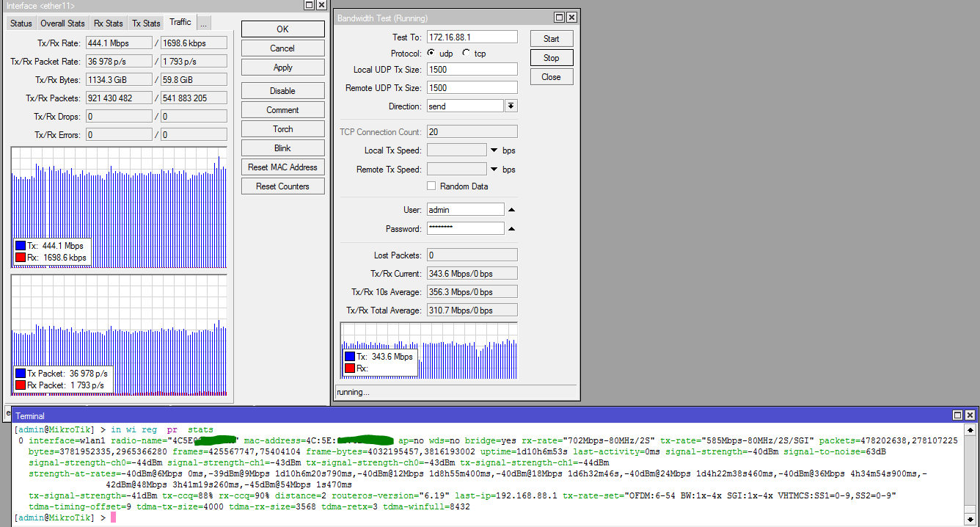Image resolution: width=980 pixels, height=527 pixels.
Task: Click inside the Test To address field
Action: point(471,37)
